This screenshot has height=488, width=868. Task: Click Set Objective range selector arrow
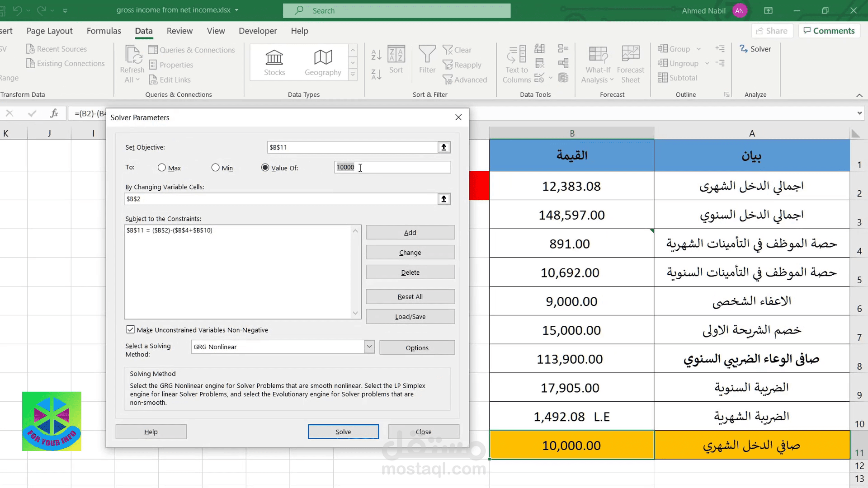(443, 147)
